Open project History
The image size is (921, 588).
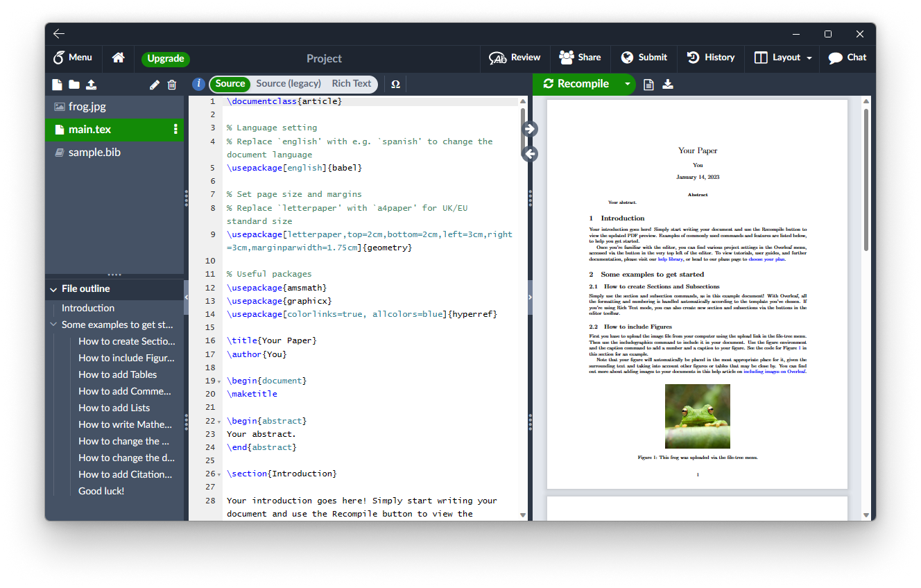pos(710,58)
